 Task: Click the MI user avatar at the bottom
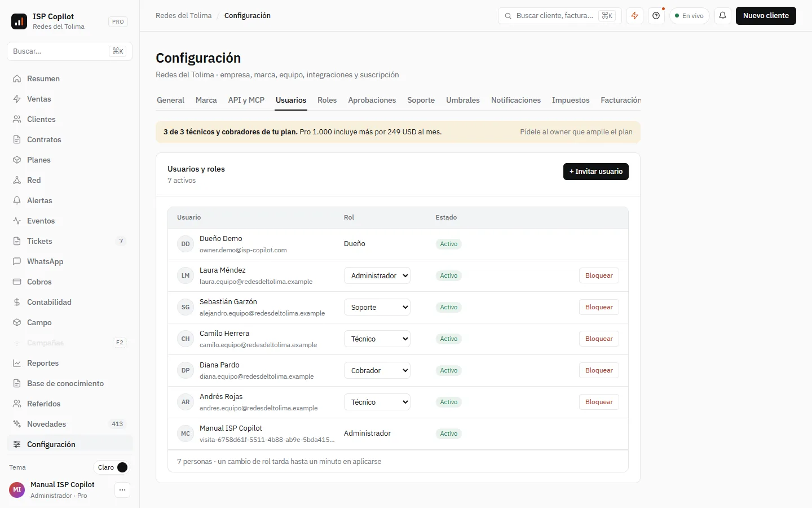17,490
